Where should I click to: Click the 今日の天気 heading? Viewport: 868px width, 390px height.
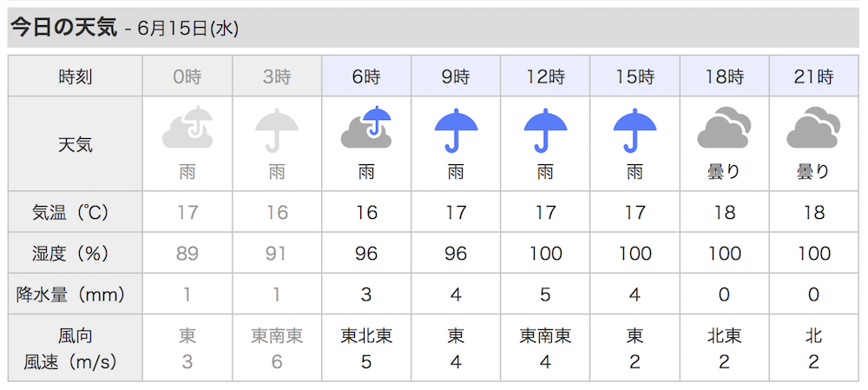[64, 28]
